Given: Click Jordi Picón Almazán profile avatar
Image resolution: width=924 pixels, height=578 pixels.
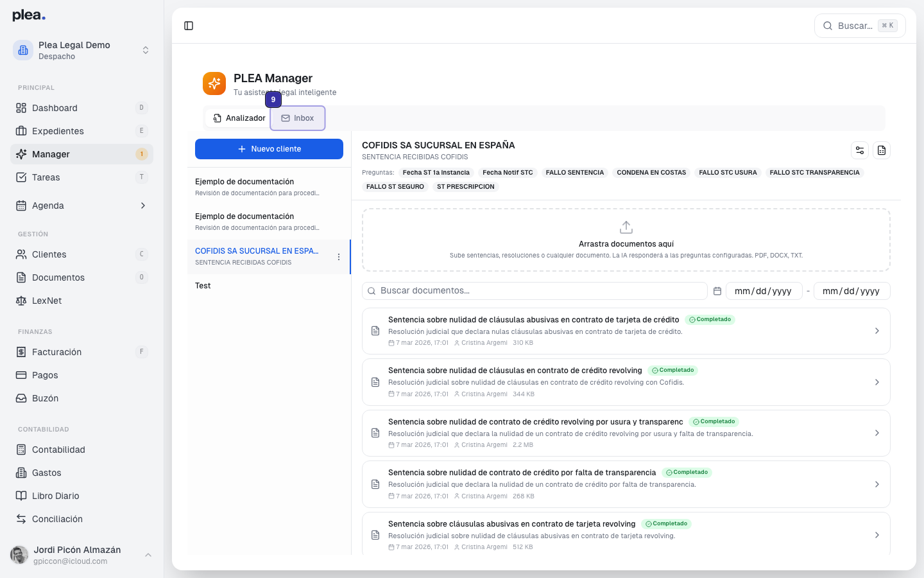Looking at the screenshot, I should (19, 555).
